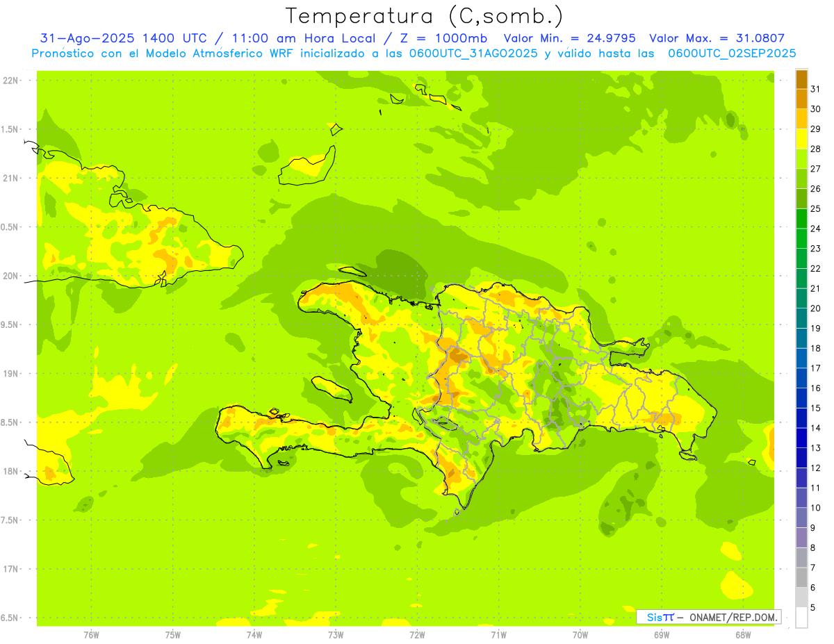Click the "71W" longitude axis label
This screenshot has width=834, height=644.
coord(498,634)
